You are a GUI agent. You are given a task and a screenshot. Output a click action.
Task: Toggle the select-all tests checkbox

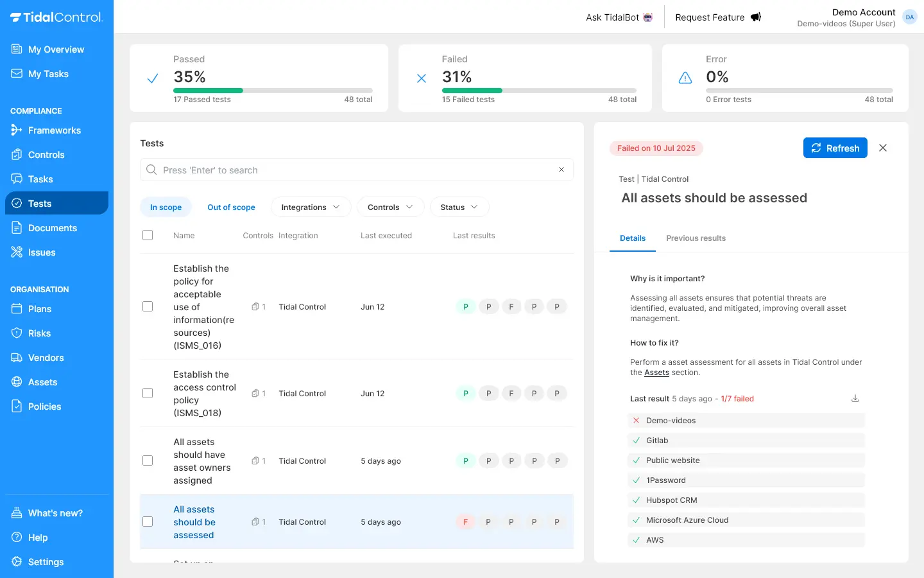coord(148,236)
